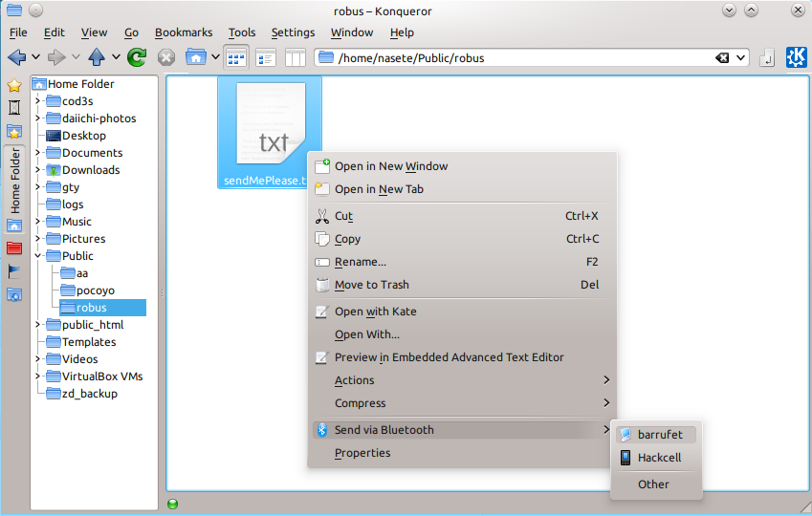The height and width of the screenshot is (516, 812).
Task: Open file Properties from context menu
Action: pos(461,453)
